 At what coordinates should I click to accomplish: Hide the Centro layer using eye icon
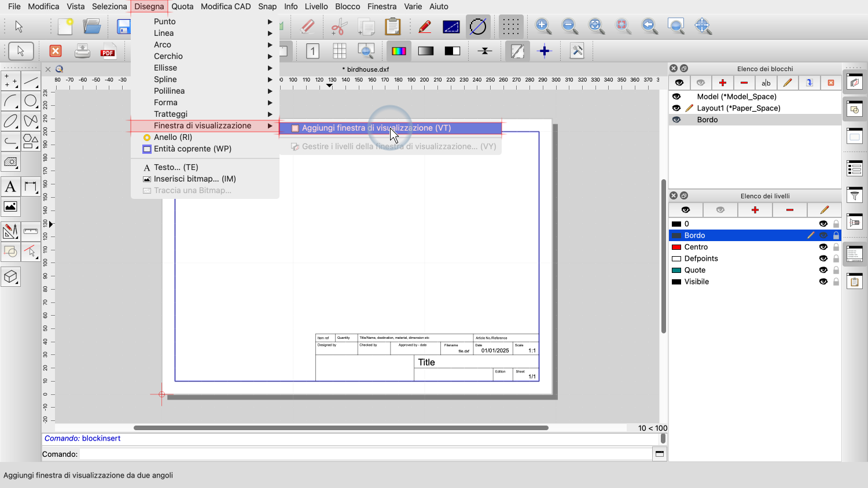(823, 247)
